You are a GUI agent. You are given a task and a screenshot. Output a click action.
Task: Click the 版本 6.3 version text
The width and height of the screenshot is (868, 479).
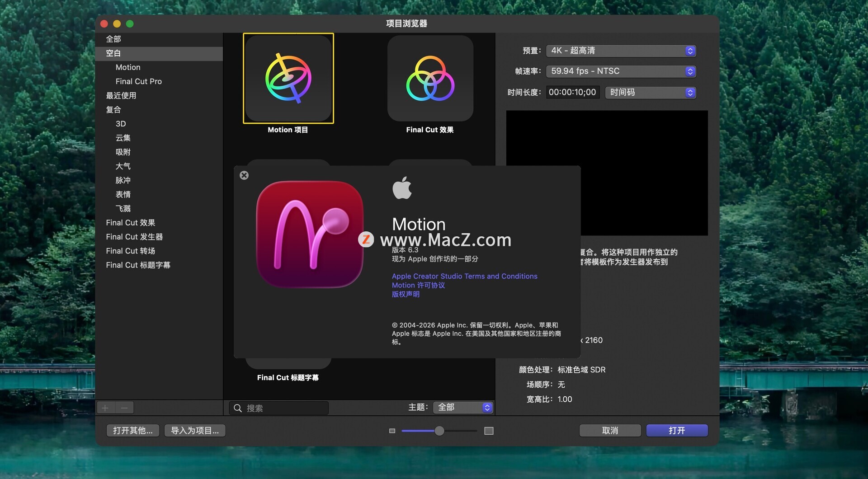(x=405, y=250)
